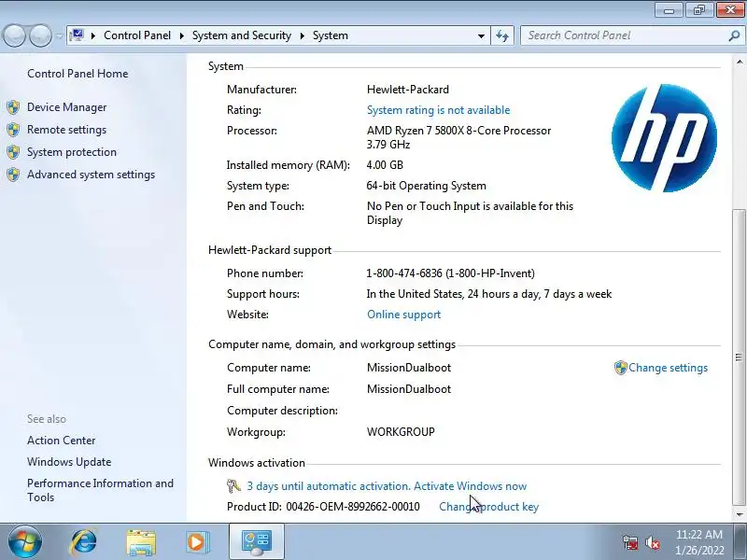Open Windows Media Player taskbar icon

tap(196, 542)
